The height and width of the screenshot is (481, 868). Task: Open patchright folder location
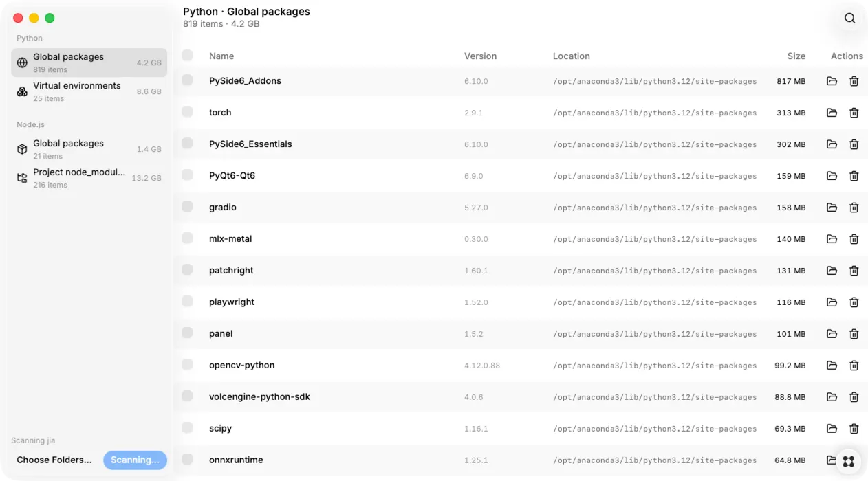[x=832, y=271]
